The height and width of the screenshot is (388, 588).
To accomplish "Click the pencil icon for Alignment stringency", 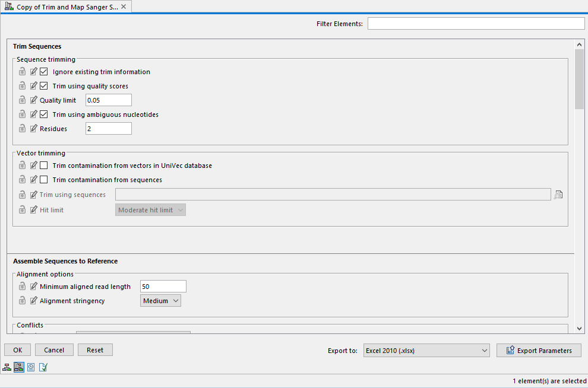I will pos(33,300).
